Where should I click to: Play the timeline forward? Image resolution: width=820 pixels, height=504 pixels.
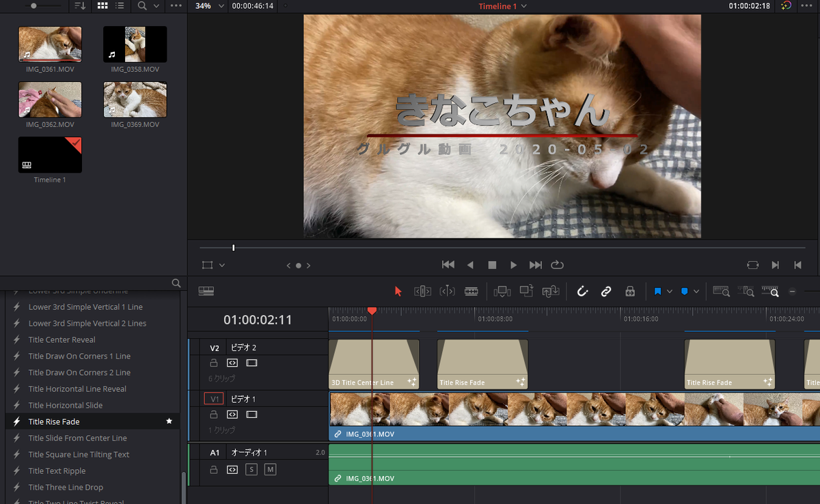click(514, 265)
